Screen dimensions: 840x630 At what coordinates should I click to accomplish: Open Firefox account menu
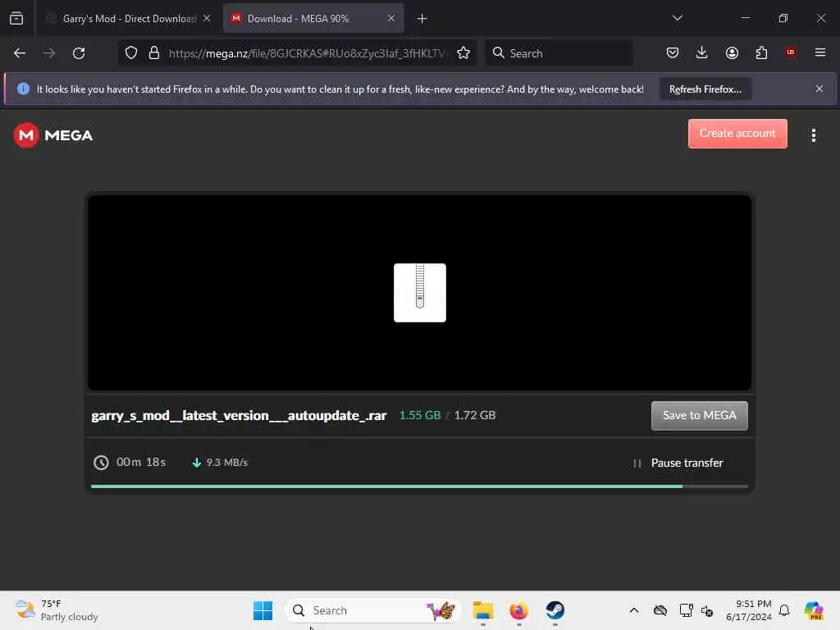click(732, 52)
